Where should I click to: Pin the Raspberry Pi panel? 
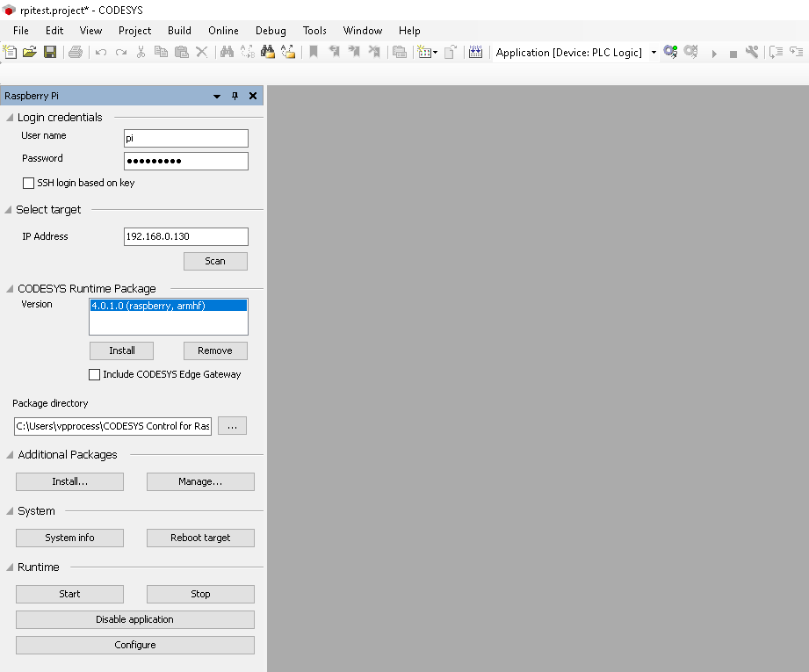(x=235, y=96)
